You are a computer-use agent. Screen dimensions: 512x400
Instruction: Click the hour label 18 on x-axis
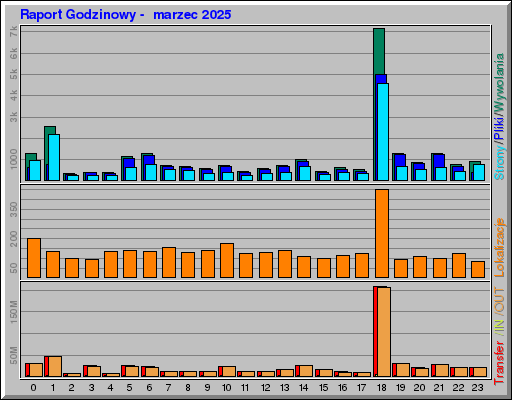tap(381, 388)
